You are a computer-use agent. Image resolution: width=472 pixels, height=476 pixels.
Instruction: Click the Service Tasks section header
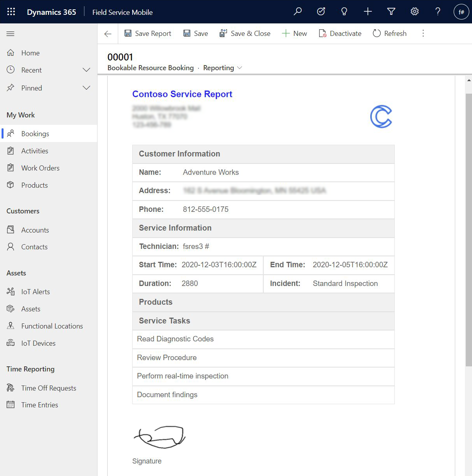point(263,321)
